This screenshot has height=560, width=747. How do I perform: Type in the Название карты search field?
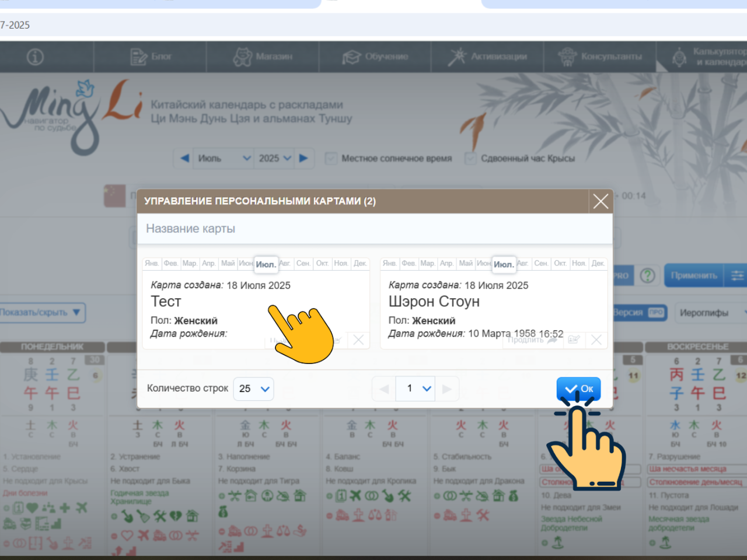coord(373,229)
